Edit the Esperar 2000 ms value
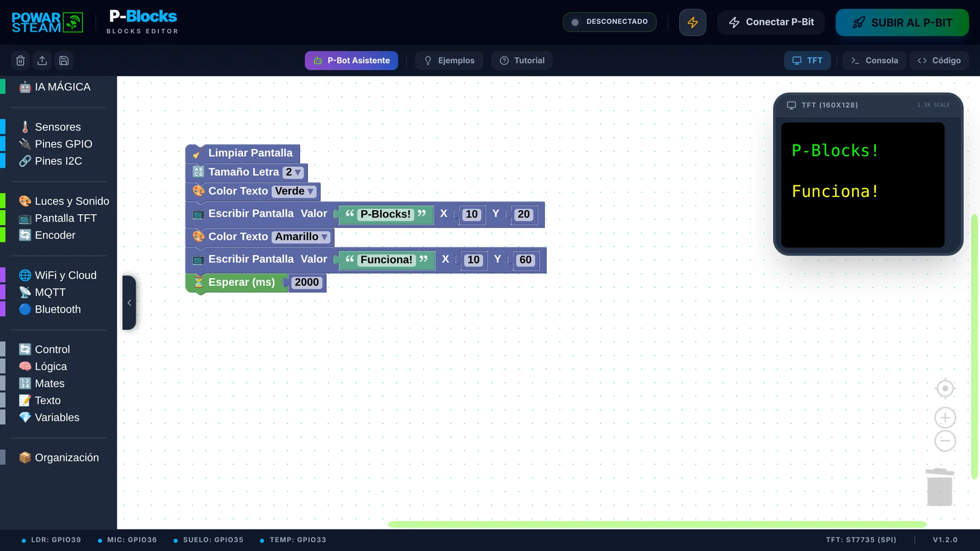 click(306, 283)
